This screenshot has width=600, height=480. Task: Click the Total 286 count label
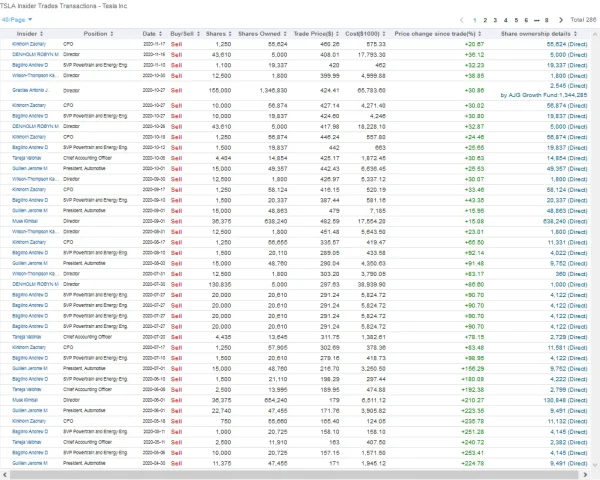click(583, 20)
